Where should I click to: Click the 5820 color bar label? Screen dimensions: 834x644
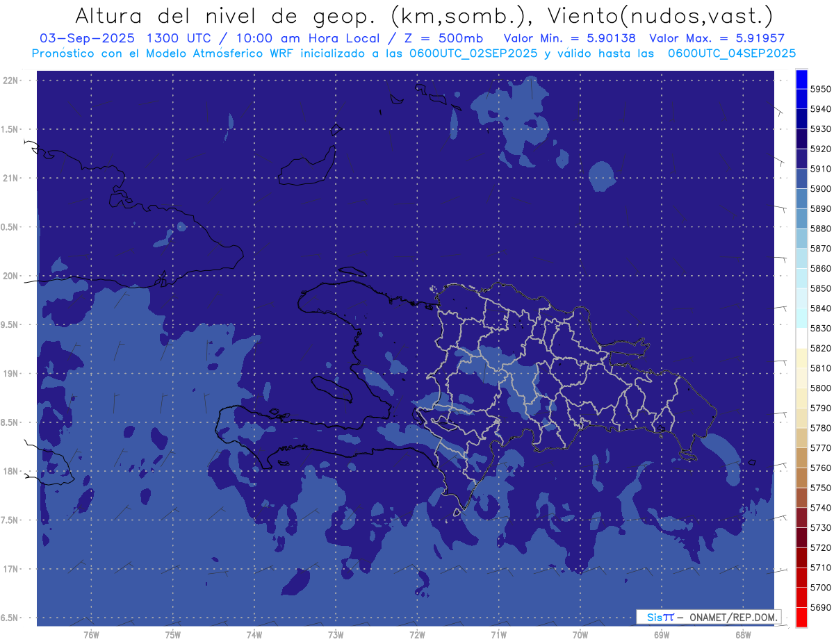pos(821,348)
